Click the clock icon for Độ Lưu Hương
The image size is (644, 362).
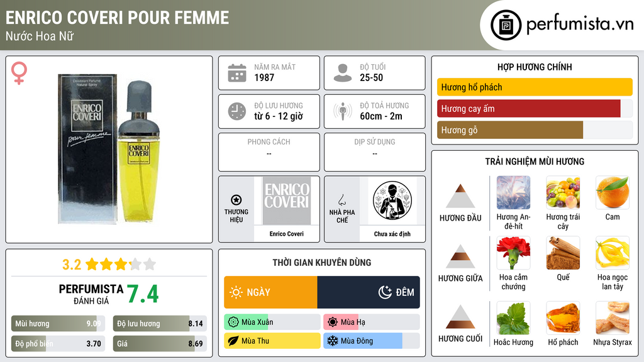(x=237, y=112)
